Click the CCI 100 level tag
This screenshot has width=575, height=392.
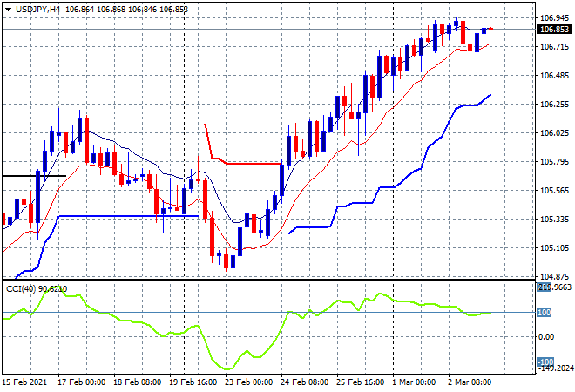[544, 313]
